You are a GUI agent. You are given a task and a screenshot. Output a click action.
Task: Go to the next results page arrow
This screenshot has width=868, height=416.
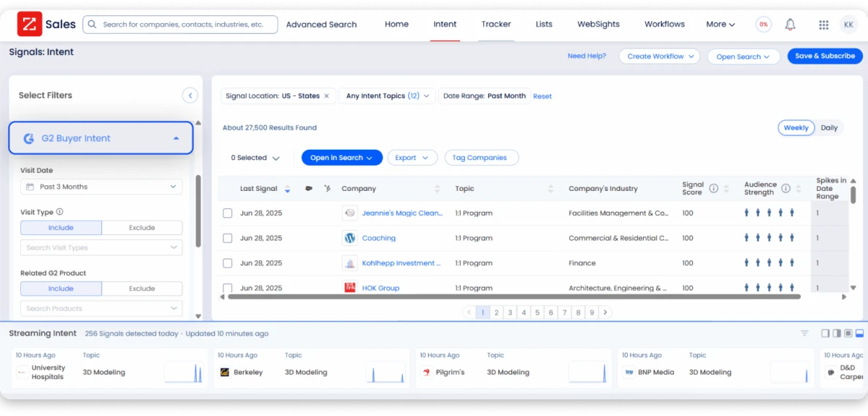[605, 313]
